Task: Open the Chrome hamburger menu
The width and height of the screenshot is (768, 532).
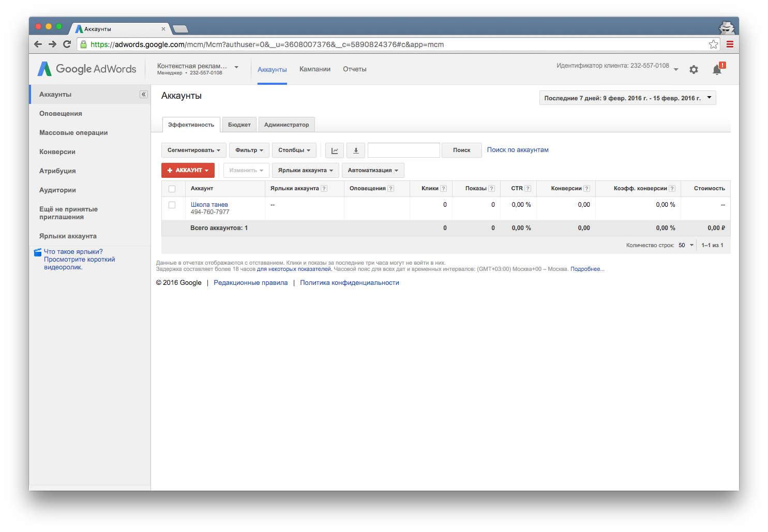Action: 730,44
